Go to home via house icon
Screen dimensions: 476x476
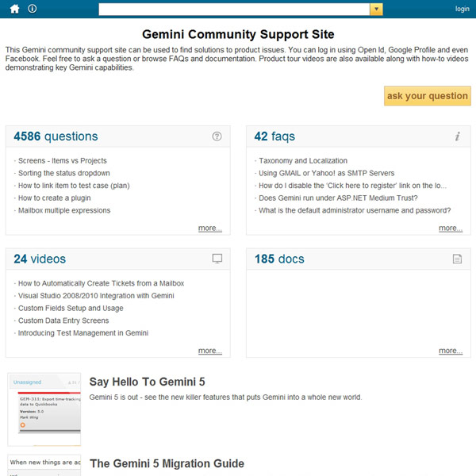[x=14, y=9]
